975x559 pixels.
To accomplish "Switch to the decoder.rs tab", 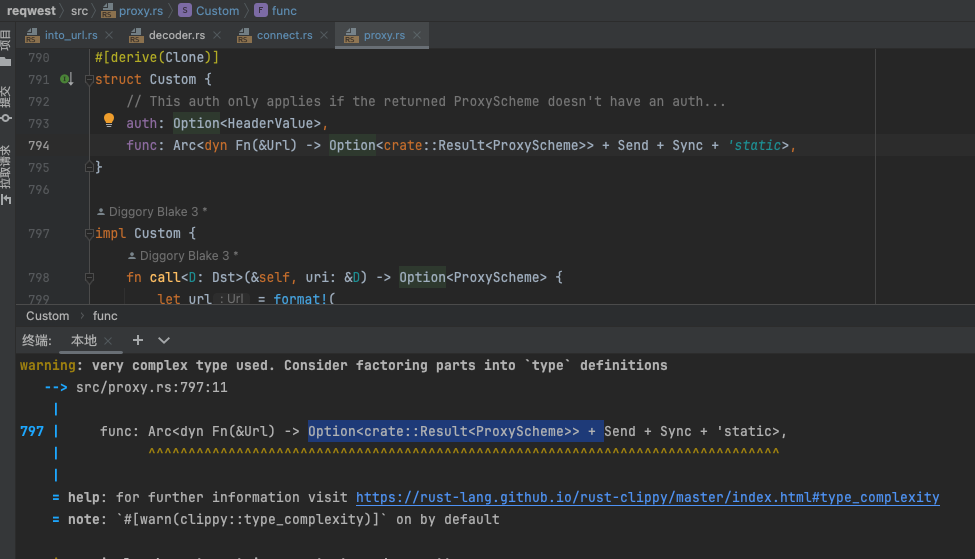I will pos(176,36).
